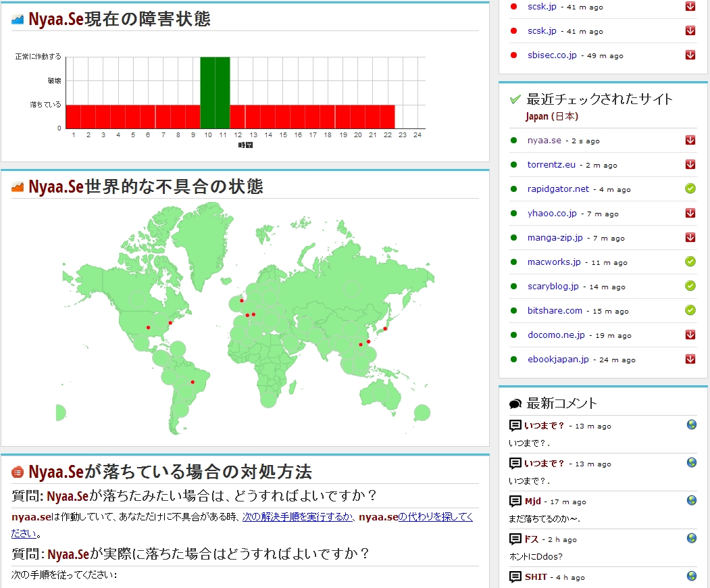Open the torrentz.eu site link
Screen dimensions: 710x588
coord(551,165)
